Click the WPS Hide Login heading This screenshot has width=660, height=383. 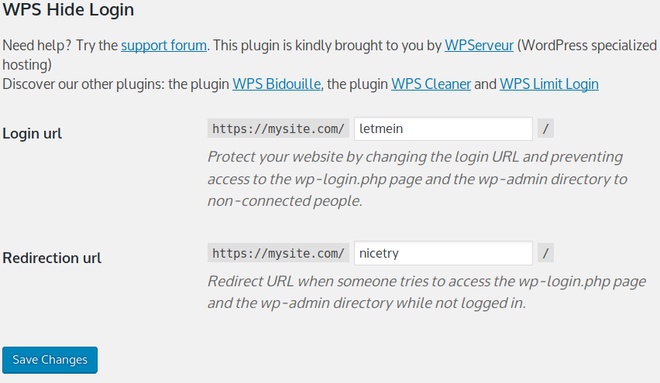(x=68, y=9)
